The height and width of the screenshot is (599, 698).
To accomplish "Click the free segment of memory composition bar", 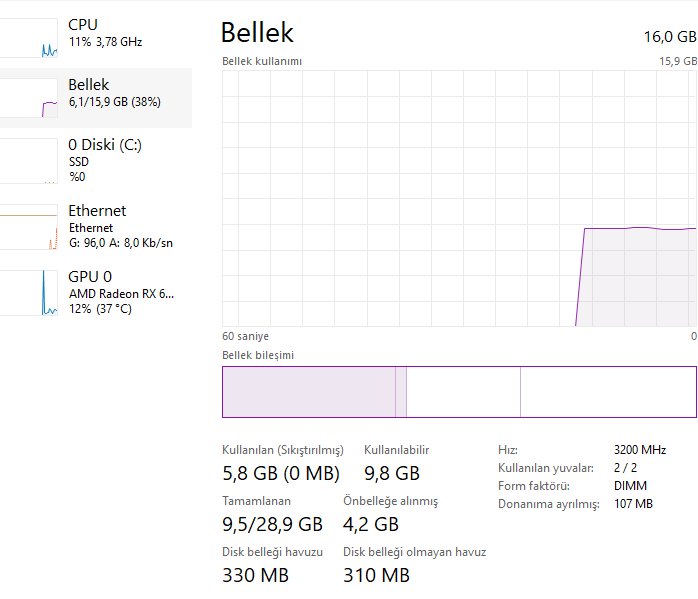I will 607,391.
